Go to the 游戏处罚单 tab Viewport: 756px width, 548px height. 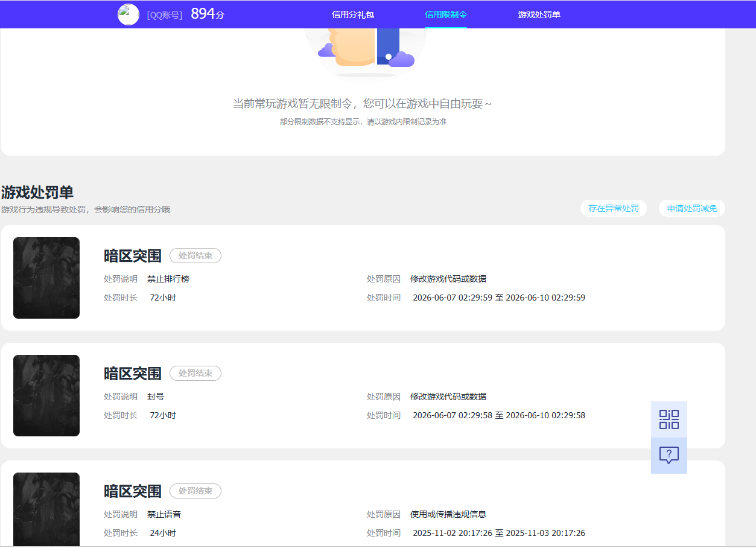(x=539, y=14)
